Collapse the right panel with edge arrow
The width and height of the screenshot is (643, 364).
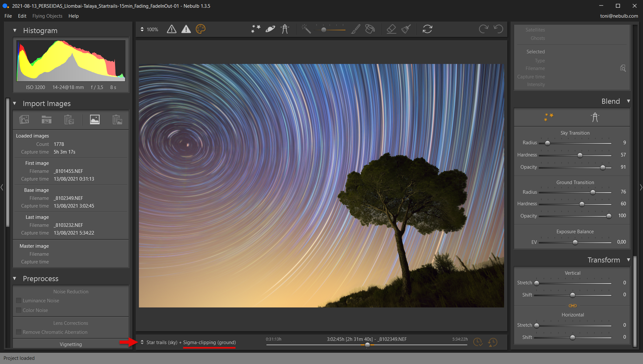click(641, 187)
